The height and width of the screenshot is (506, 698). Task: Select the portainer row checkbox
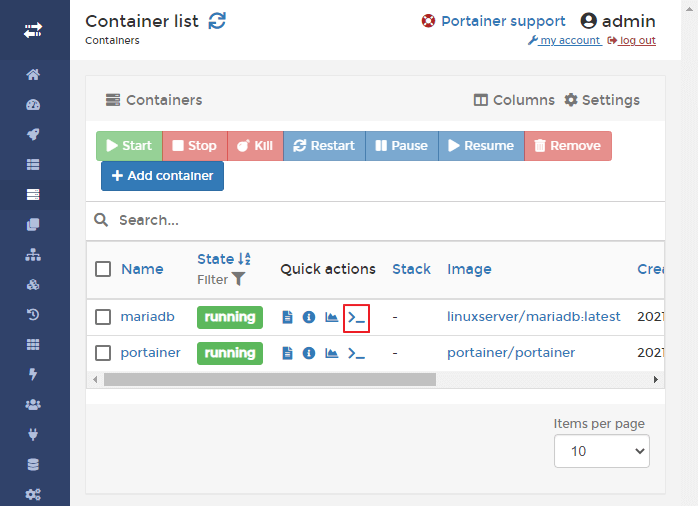tap(103, 353)
